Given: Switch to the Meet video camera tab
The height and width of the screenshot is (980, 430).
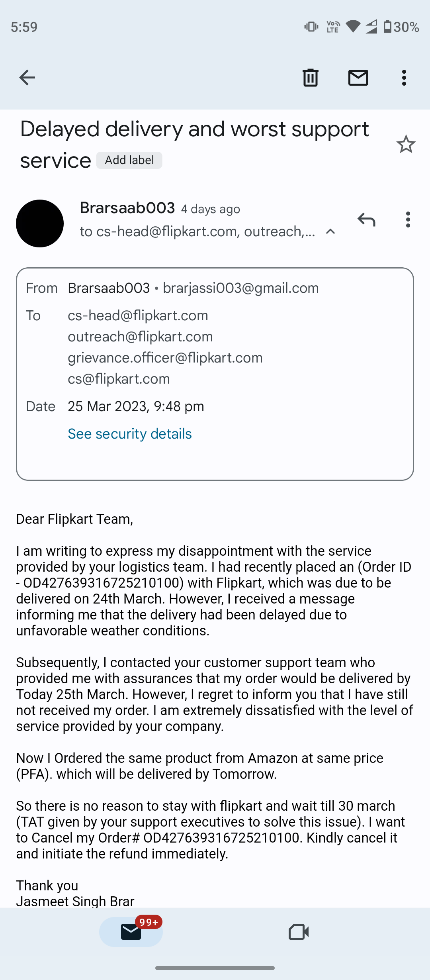Looking at the screenshot, I should (x=299, y=932).
